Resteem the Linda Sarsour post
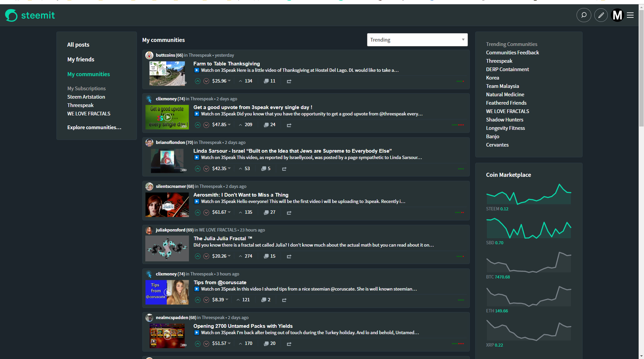The height and width of the screenshot is (359, 644). (284, 169)
